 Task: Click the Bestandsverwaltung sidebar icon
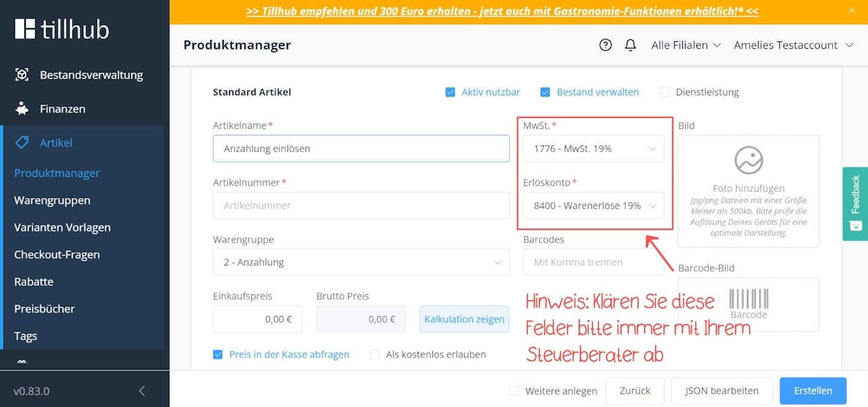tap(22, 75)
